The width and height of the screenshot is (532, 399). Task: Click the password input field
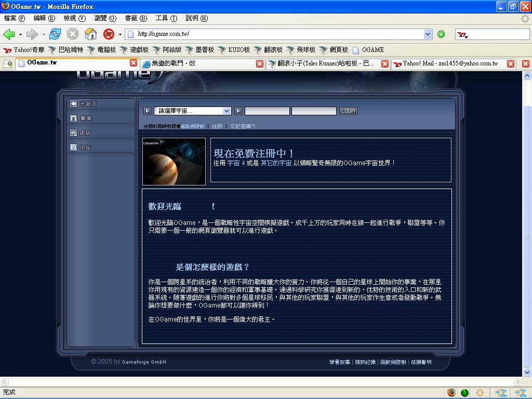(x=314, y=111)
